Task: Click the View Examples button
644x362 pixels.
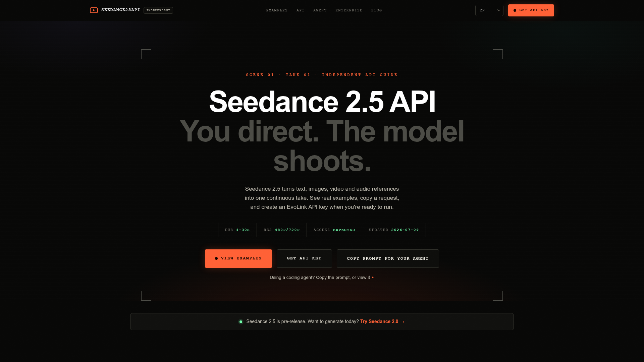Action: click(238, 258)
